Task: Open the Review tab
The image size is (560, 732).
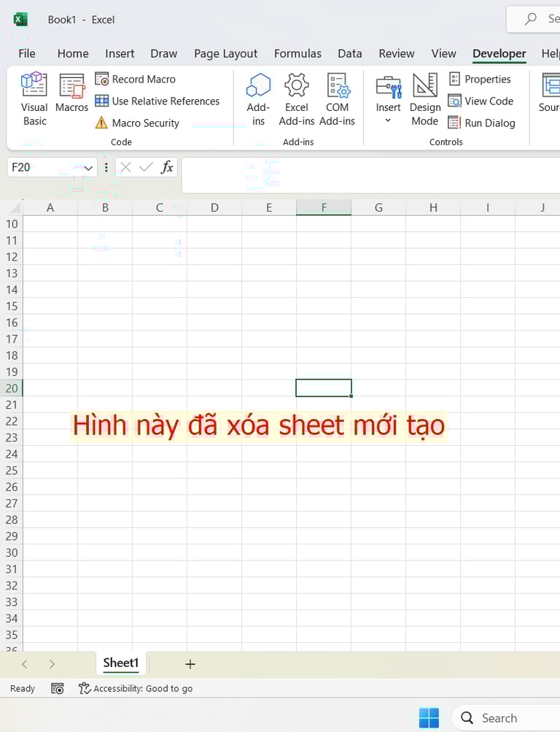Action: point(397,54)
